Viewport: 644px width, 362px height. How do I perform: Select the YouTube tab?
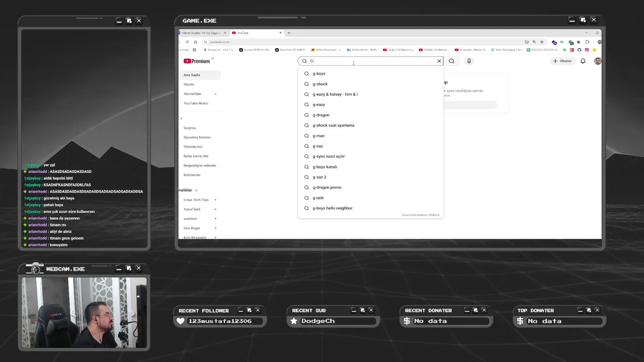(257, 33)
